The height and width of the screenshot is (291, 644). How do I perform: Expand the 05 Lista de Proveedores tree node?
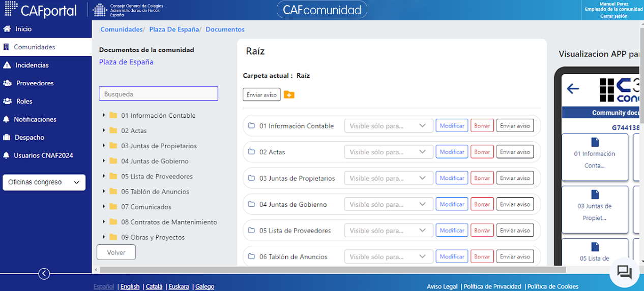(x=104, y=176)
